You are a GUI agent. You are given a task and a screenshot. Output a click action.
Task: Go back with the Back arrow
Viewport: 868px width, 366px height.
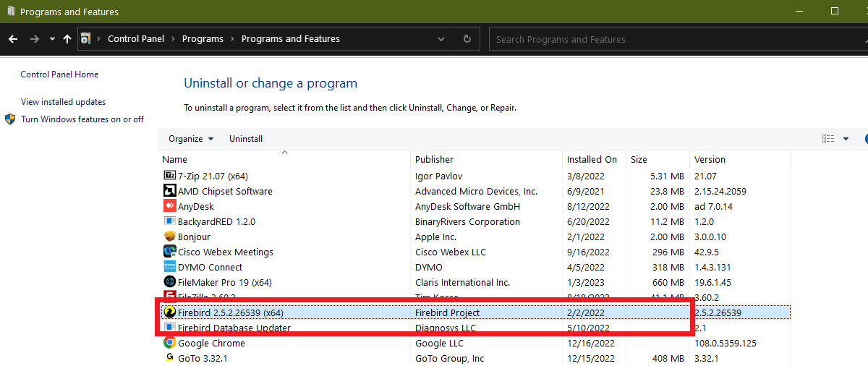coord(13,39)
